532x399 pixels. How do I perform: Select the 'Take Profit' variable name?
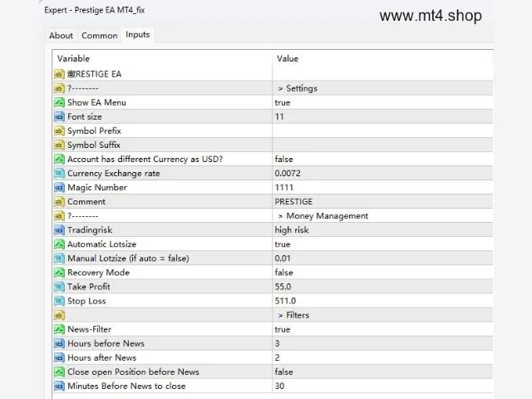tap(89, 287)
